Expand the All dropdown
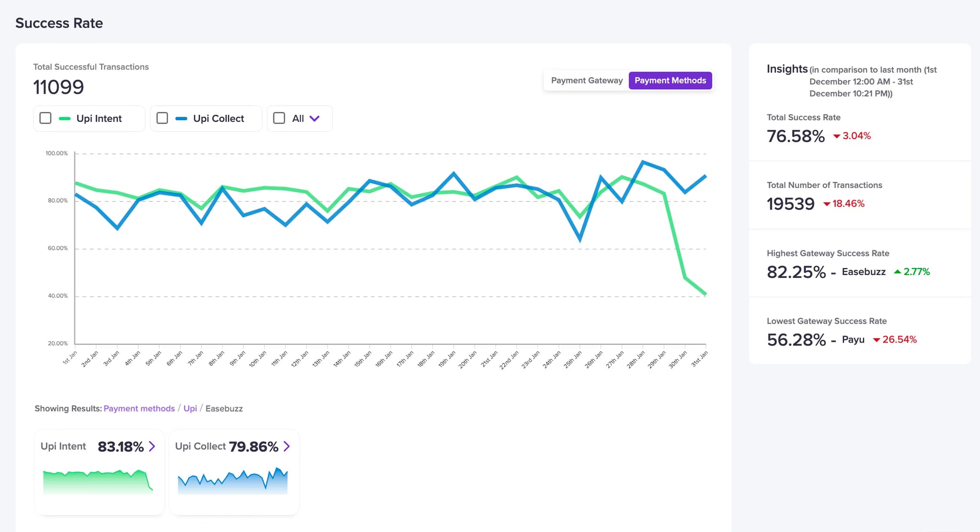Image resolution: width=980 pixels, height=532 pixels. pos(315,118)
